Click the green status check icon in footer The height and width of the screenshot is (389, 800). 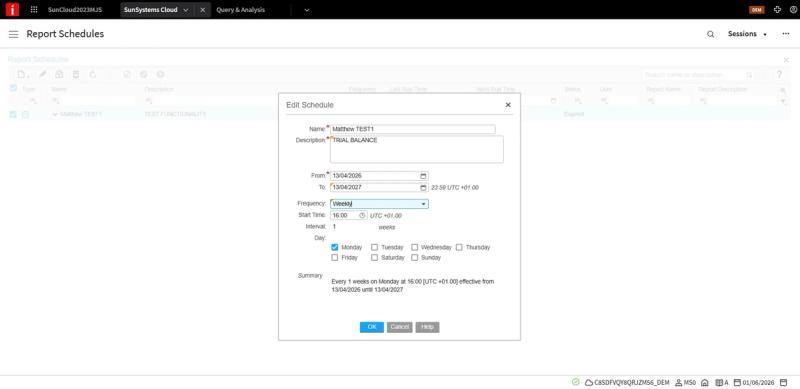click(576, 382)
